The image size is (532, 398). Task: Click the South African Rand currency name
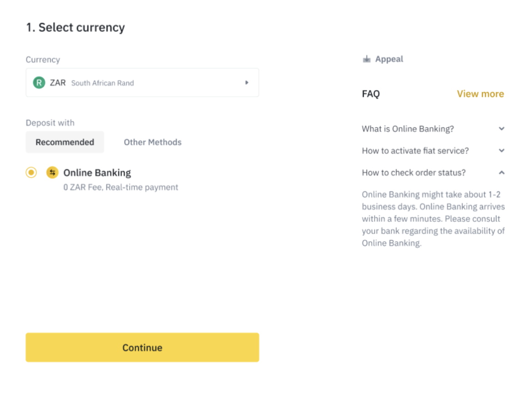point(103,83)
